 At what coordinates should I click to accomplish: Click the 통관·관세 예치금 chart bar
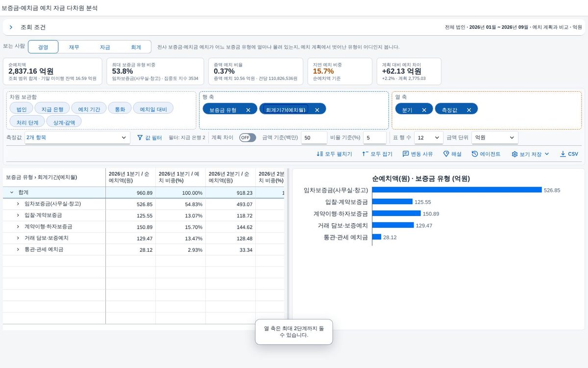pos(377,237)
